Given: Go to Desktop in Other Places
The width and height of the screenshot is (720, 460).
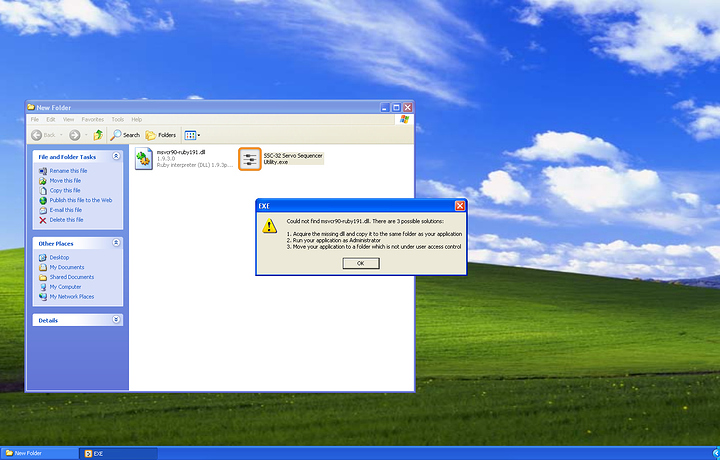Looking at the screenshot, I should [59, 258].
